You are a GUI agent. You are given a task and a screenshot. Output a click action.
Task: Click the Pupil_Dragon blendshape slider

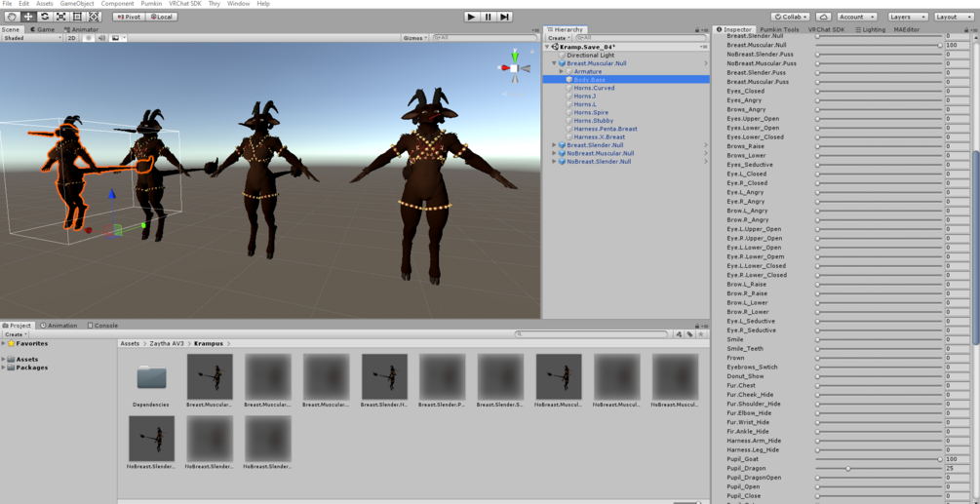[x=879, y=468]
